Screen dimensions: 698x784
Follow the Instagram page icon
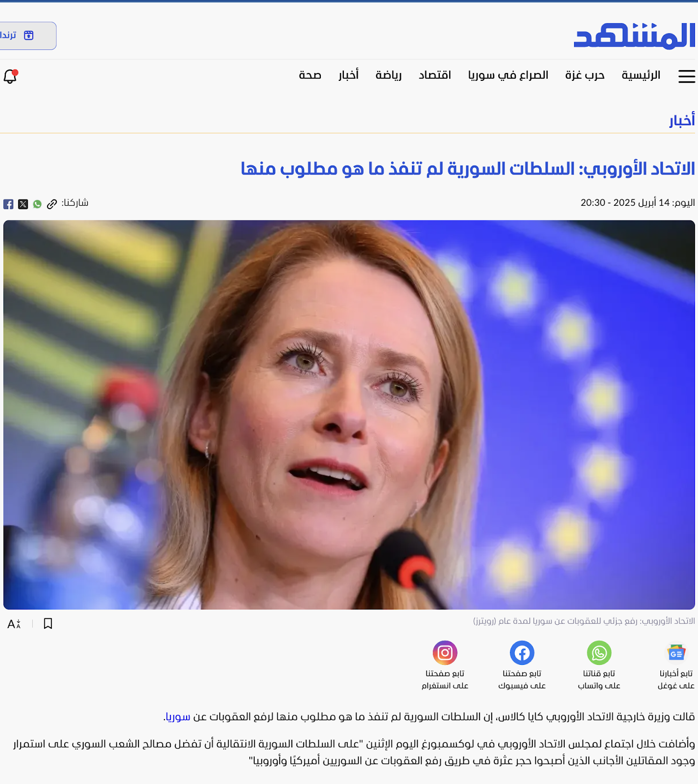pyautogui.click(x=445, y=653)
